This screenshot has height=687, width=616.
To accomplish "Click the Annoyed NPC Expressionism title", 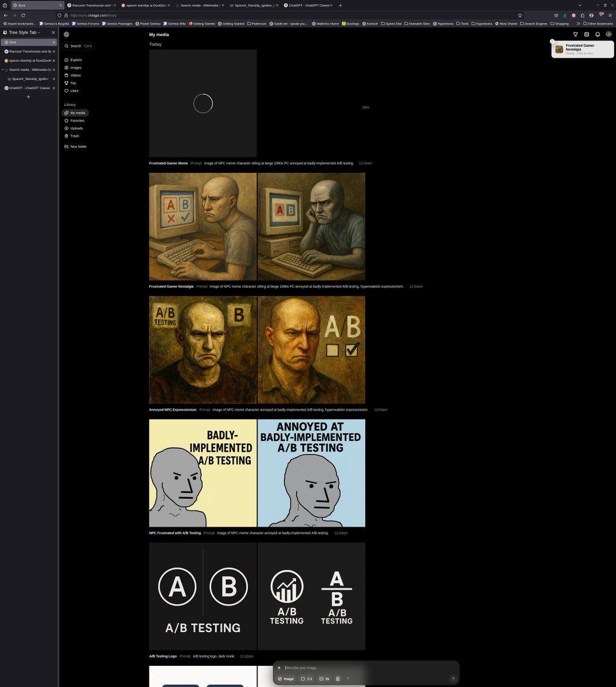I will pos(173,410).
